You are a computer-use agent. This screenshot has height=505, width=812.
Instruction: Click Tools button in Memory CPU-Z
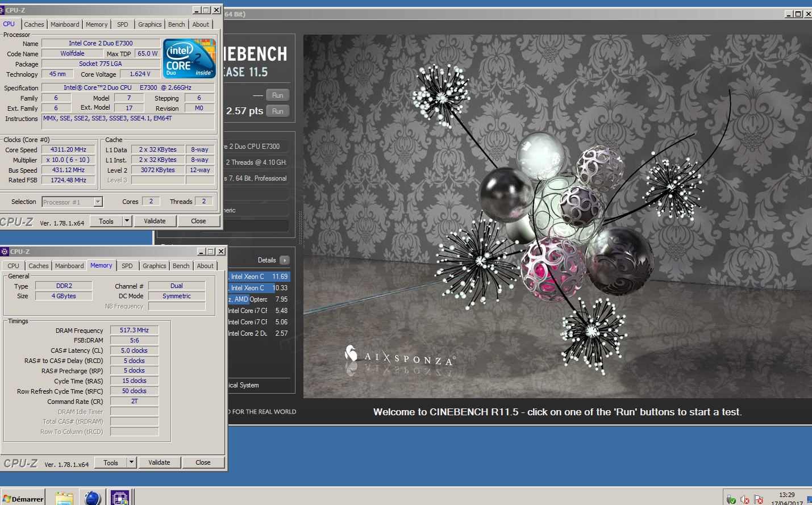(x=111, y=462)
